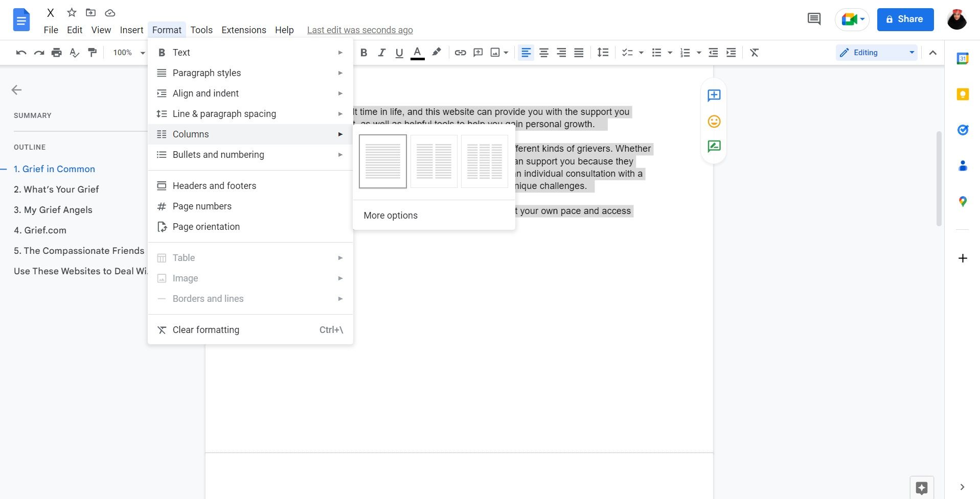
Task: Open the Tools menu
Action: 201,30
